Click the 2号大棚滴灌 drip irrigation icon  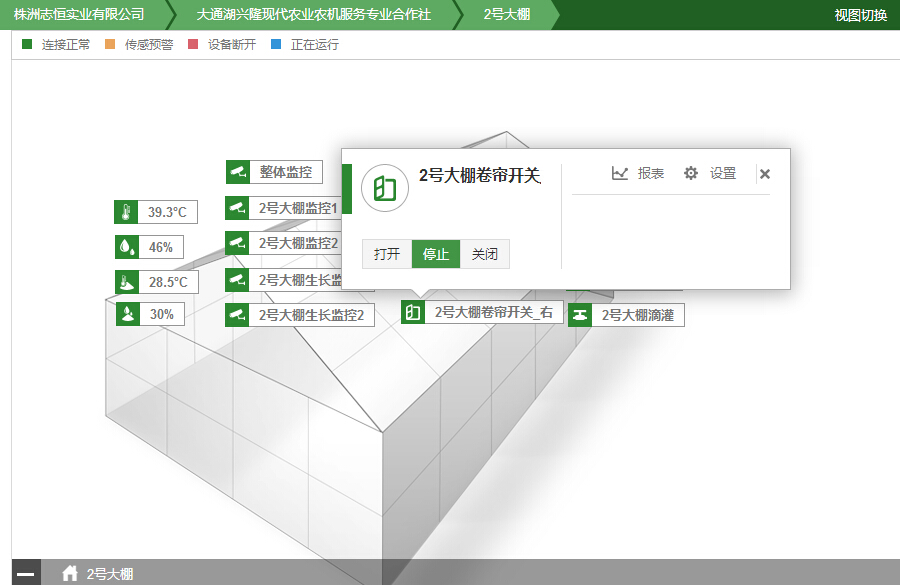pos(581,314)
